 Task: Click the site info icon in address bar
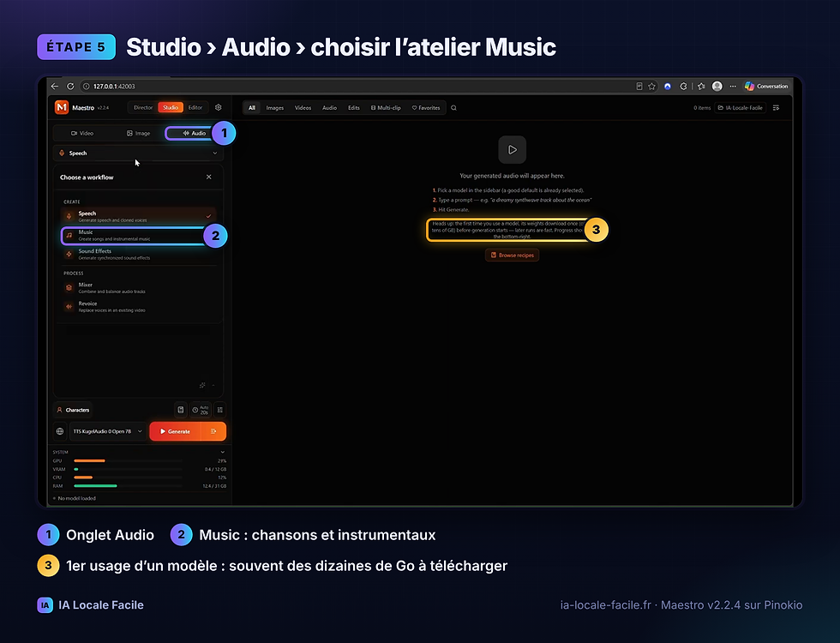(86, 87)
